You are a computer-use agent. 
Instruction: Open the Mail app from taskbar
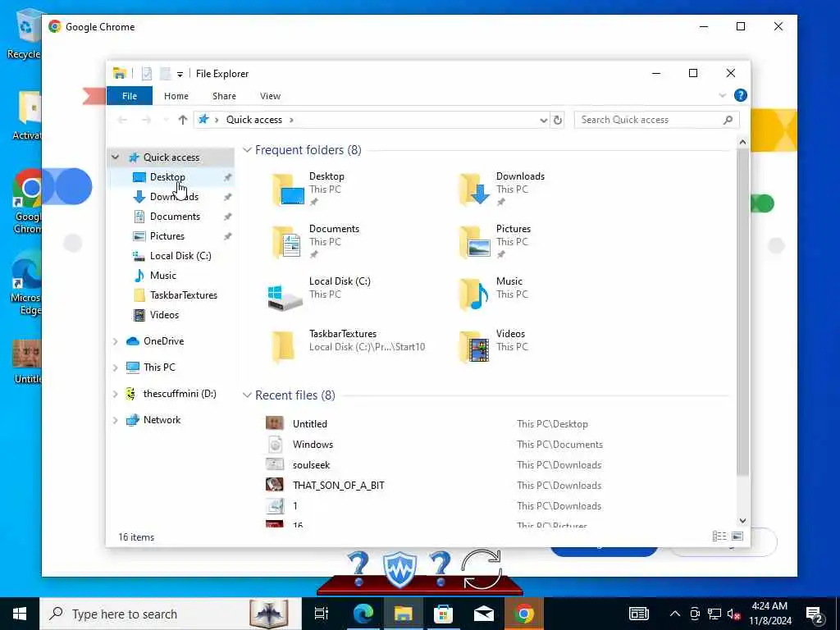484,614
